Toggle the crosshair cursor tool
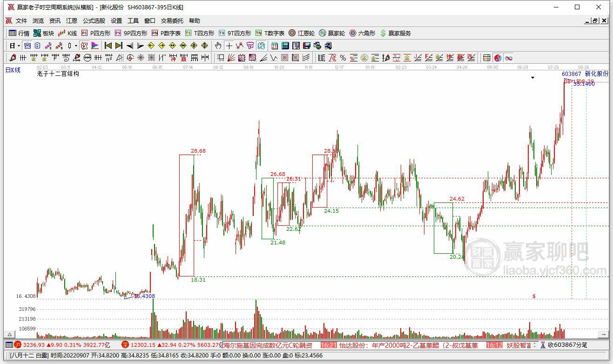Screen dimensions: 613x364 tap(229, 46)
